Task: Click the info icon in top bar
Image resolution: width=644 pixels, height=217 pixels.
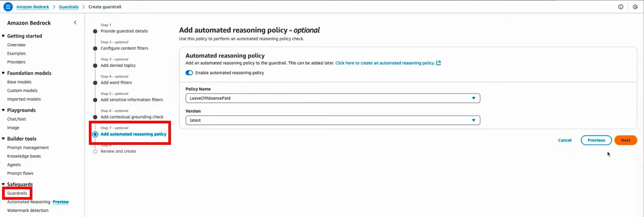Action: click(x=620, y=7)
